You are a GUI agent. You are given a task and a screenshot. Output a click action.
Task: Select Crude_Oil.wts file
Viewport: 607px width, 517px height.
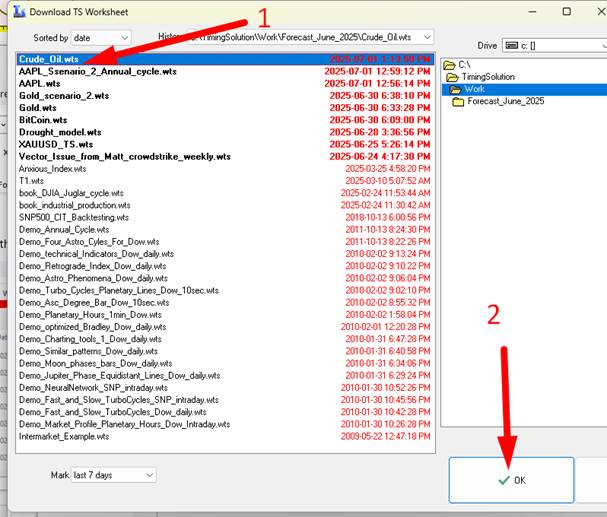click(x=225, y=59)
